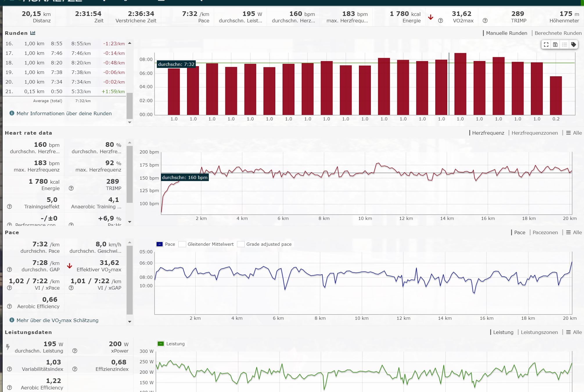Click help icon next to Aerobic Efficiency in Pace
Image resolution: width=584 pixels, height=392 pixels.
[x=10, y=306]
